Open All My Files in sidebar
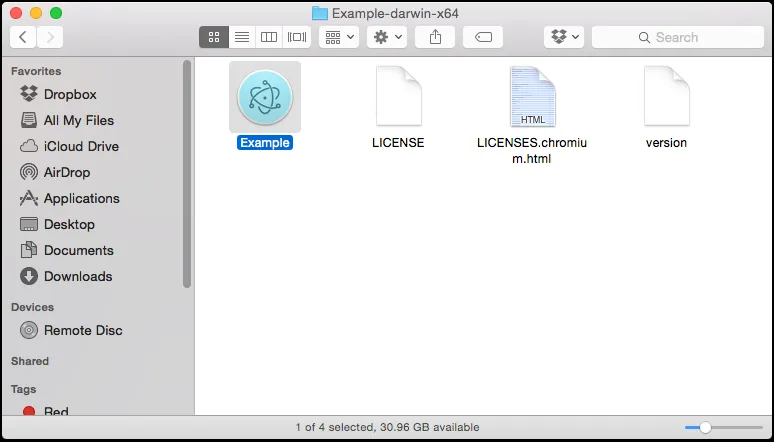 67,121
